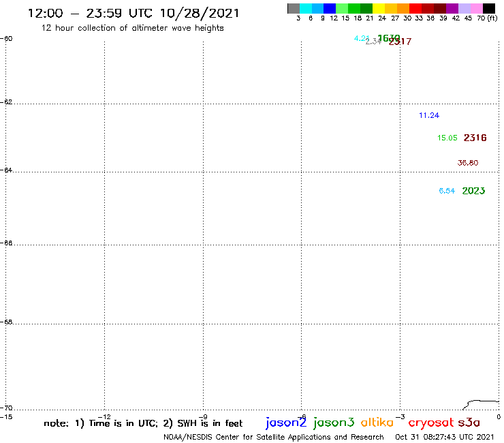Click the -12 longitude axis label
The image size is (504, 443).
[x=104, y=416]
